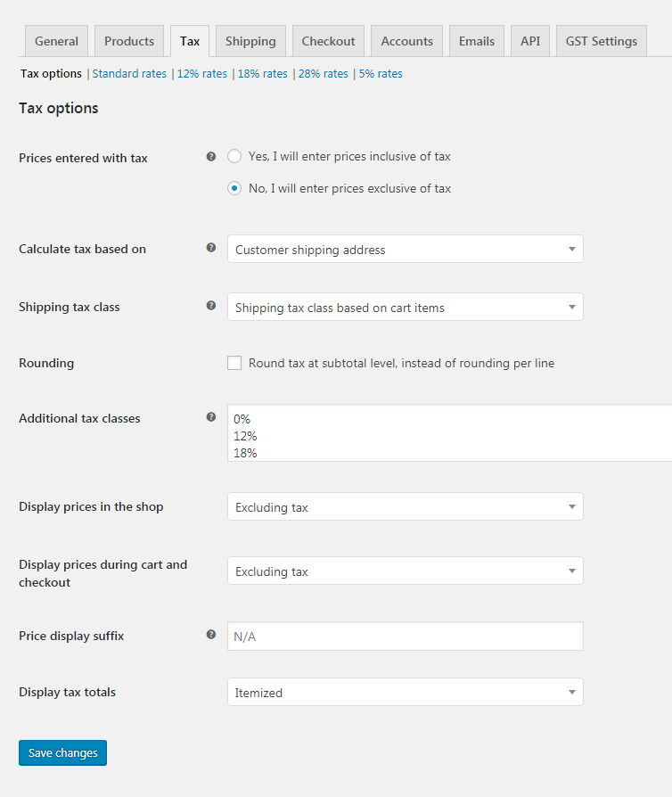Click help icon for Additional tax classes
Image resolution: width=672 pixels, height=797 pixels.
pyautogui.click(x=211, y=416)
